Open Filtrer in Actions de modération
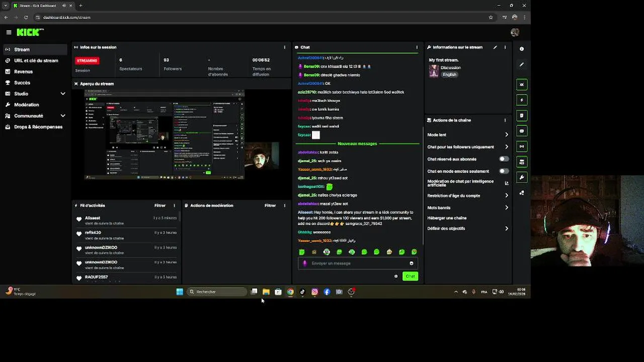The width and height of the screenshot is (644, 362). pos(270,206)
